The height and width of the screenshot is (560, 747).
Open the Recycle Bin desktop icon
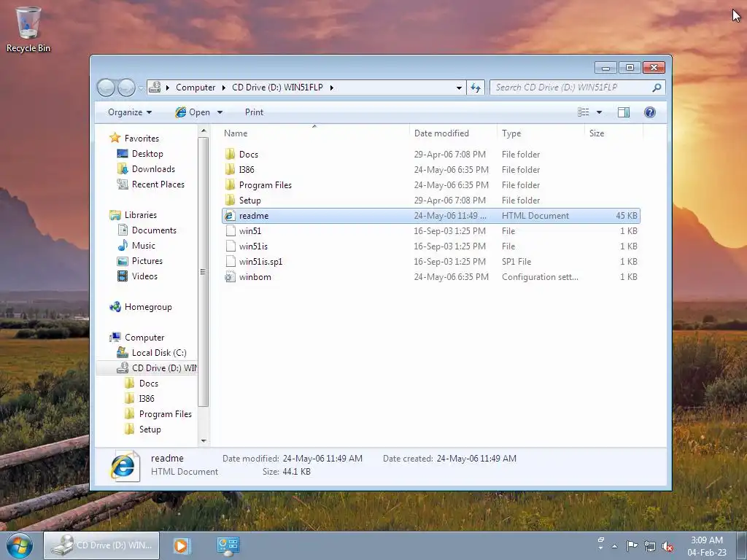[28, 29]
